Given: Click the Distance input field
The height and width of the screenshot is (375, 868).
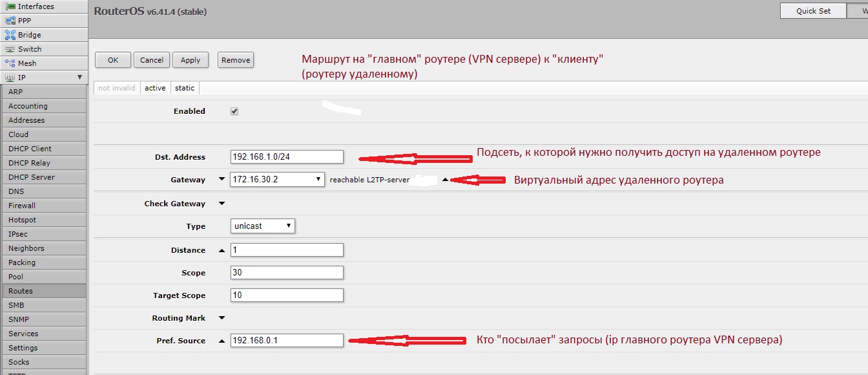Looking at the screenshot, I should point(287,250).
